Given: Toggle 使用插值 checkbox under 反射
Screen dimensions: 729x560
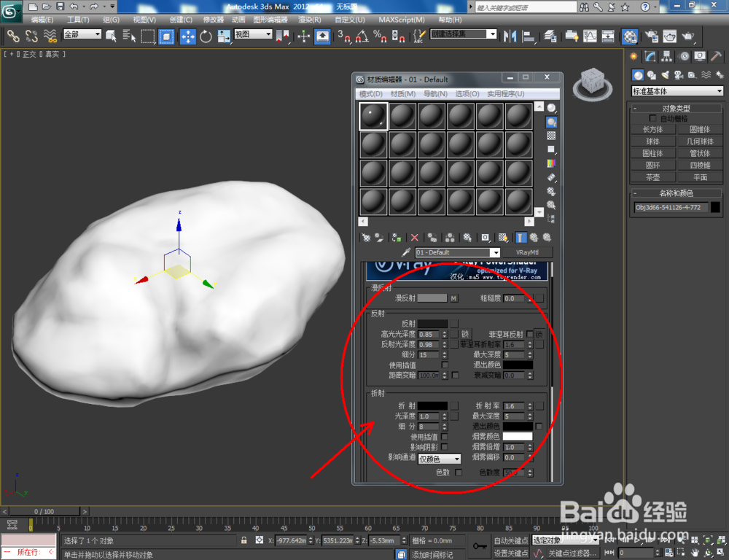Looking at the screenshot, I should [445, 365].
